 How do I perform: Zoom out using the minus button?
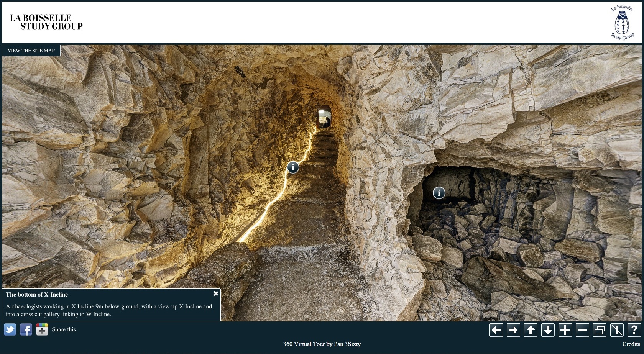[x=582, y=330]
